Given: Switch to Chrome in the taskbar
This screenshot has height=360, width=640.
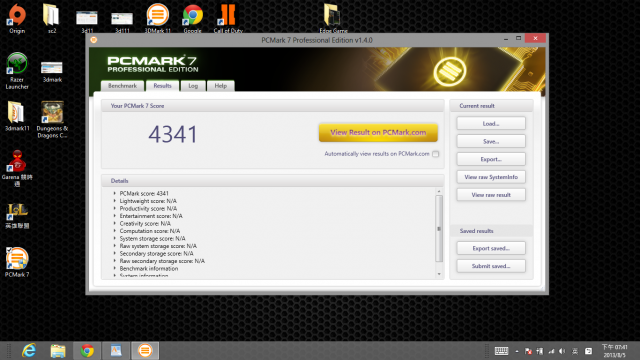Looking at the screenshot, I should pos(87,351).
